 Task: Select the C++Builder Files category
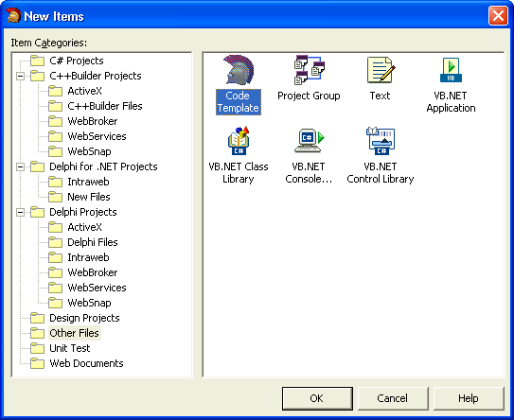pos(105,106)
